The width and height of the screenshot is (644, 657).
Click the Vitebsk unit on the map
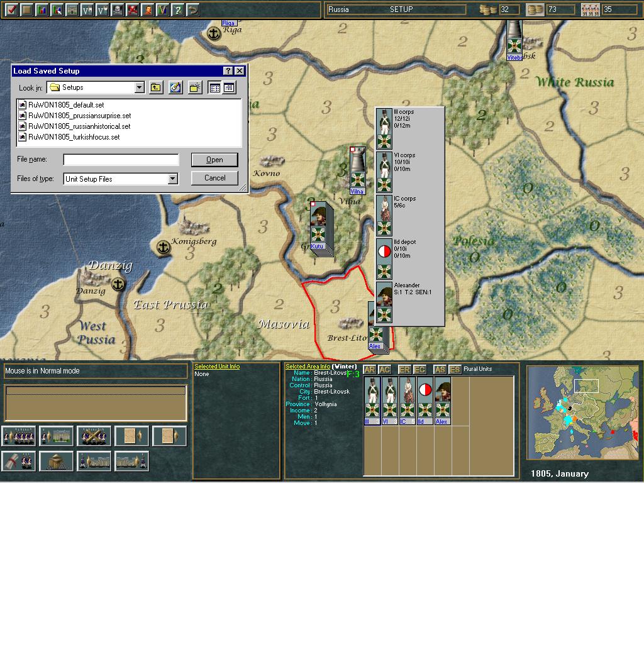click(x=514, y=40)
